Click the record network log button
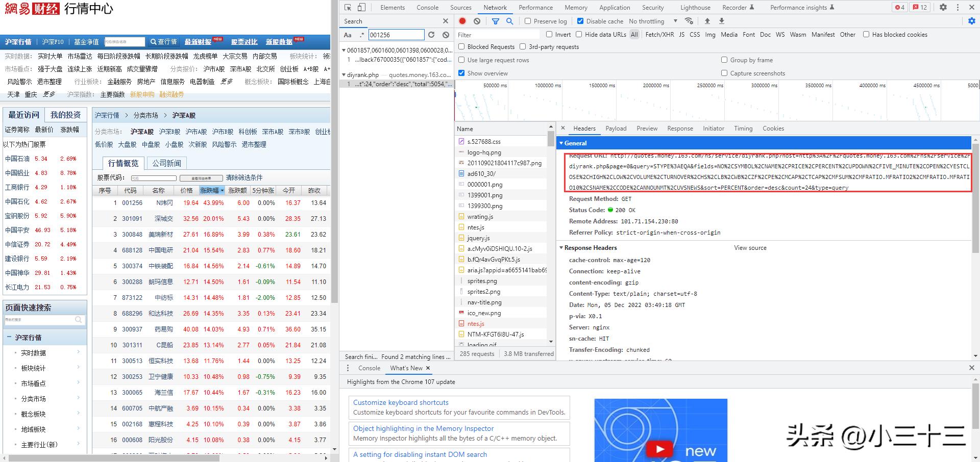This screenshot has width=980, height=462. point(462,21)
